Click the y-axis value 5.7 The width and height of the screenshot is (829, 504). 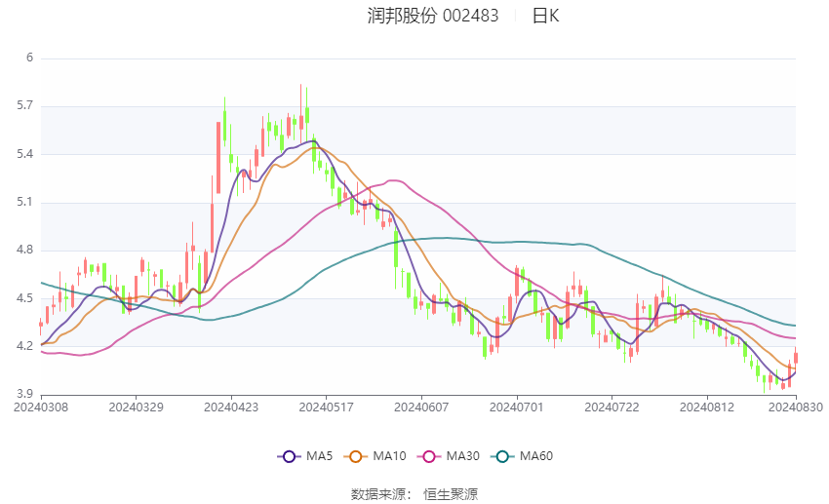24,105
